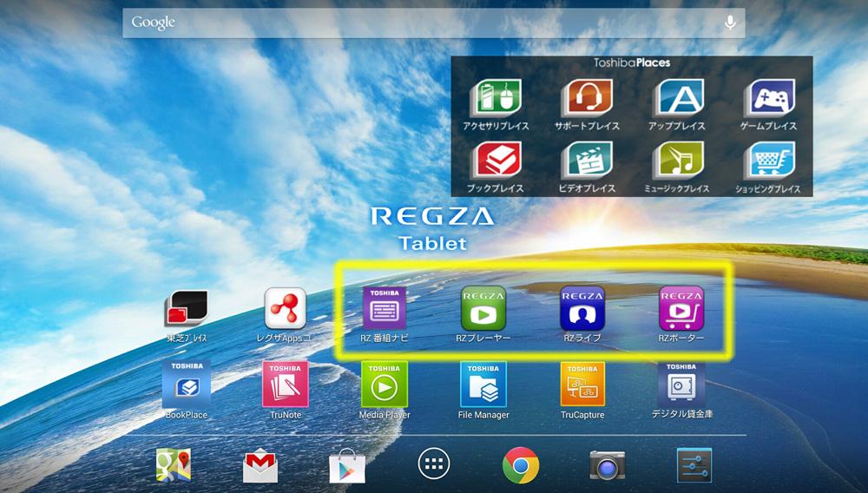
Task: Open ショッピングプレイス cart icon
Action: click(769, 160)
